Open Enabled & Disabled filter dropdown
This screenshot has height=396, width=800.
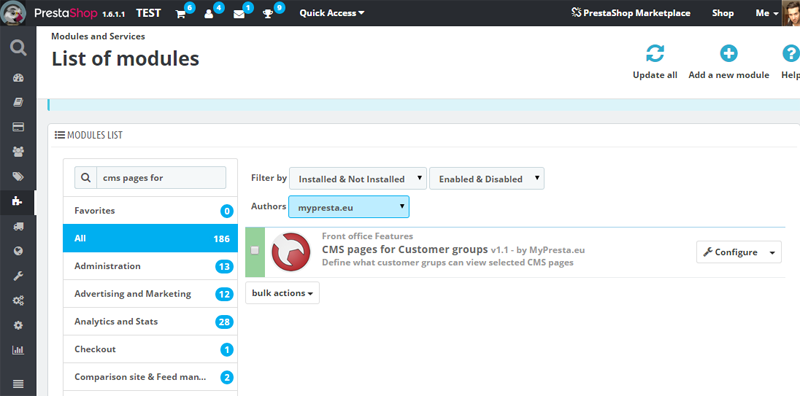click(x=487, y=179)
